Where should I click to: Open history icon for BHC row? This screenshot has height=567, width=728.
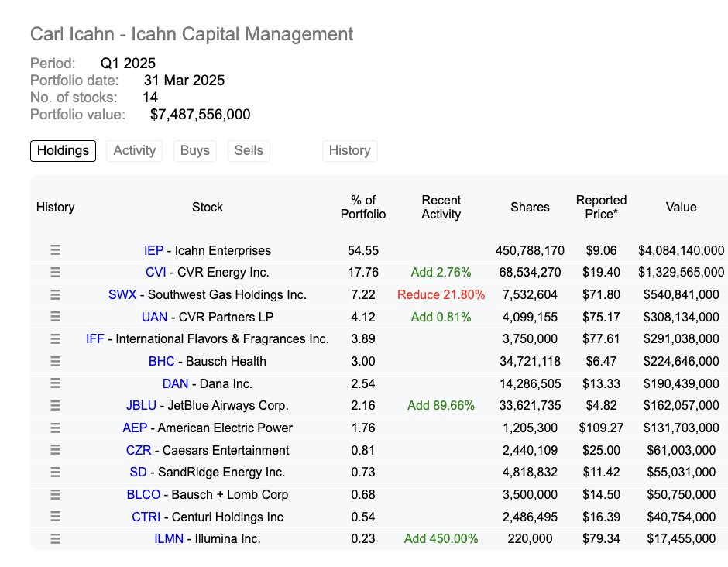coord(55,361)
